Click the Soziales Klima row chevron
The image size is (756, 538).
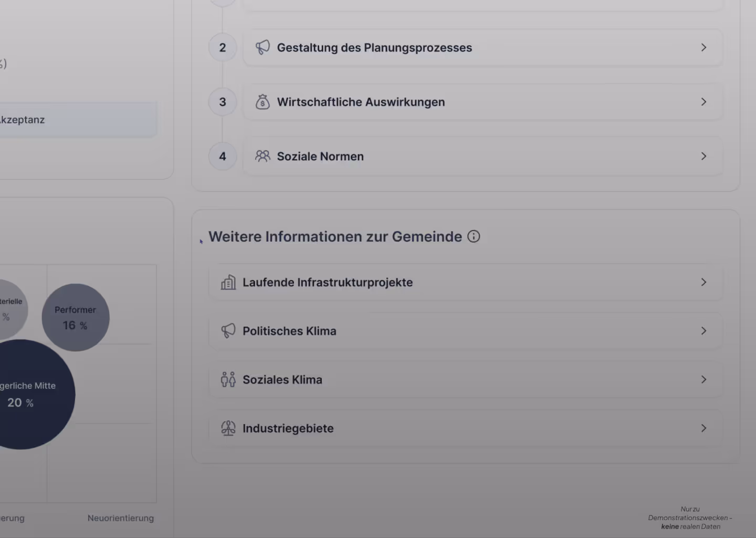coord(703,379)
